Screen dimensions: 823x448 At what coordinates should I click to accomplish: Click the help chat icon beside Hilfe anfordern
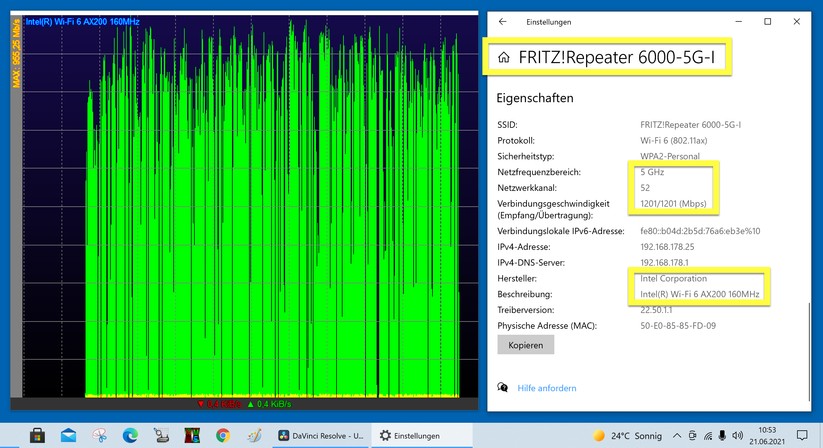click(x=503, y=388)
